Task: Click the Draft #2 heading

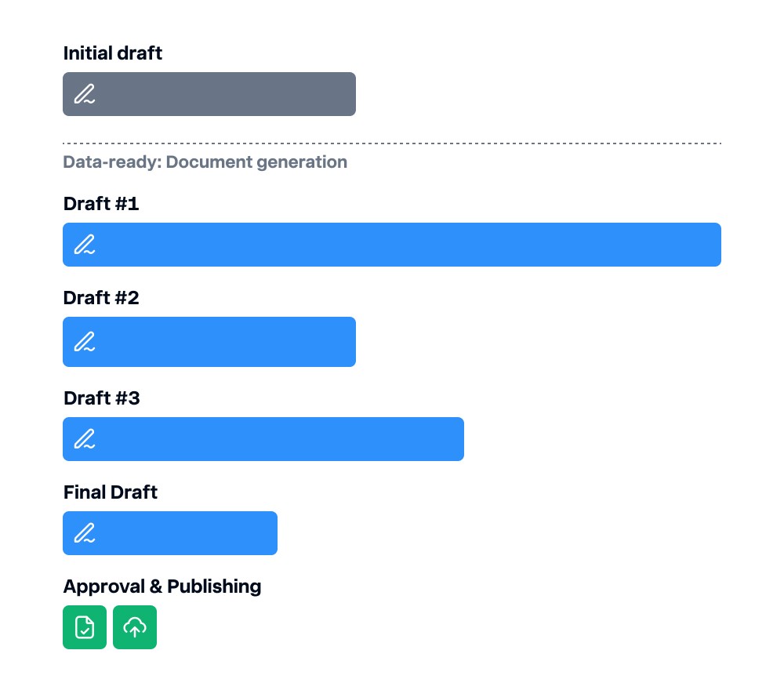Action: click(101, 297)
